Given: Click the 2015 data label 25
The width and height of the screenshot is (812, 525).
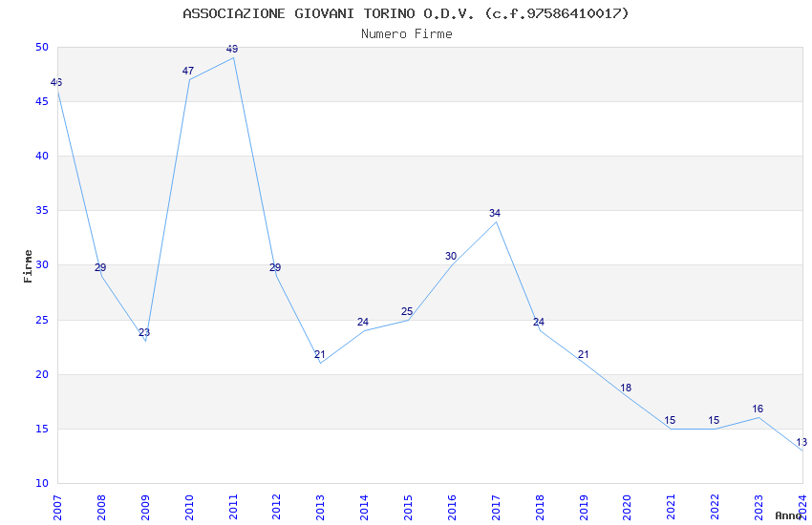Looking at the screenshot, I should [x=407, y=311].
